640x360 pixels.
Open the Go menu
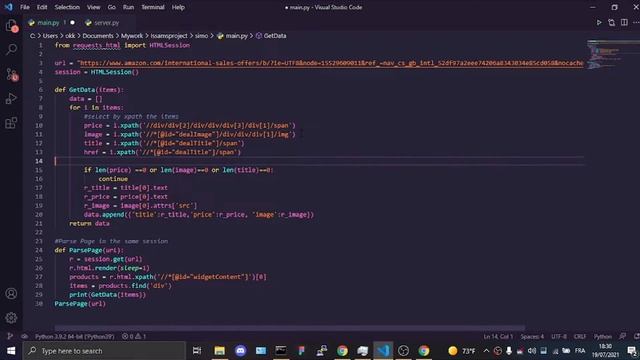111,7
